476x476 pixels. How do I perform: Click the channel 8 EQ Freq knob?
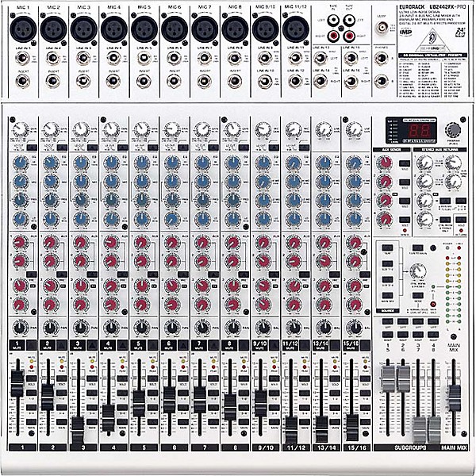pos(232,200)
